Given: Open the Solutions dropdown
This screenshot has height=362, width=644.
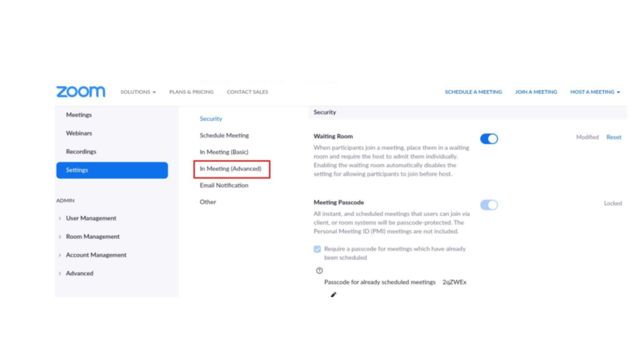Looking at the screenshot, I should point(138,92).
